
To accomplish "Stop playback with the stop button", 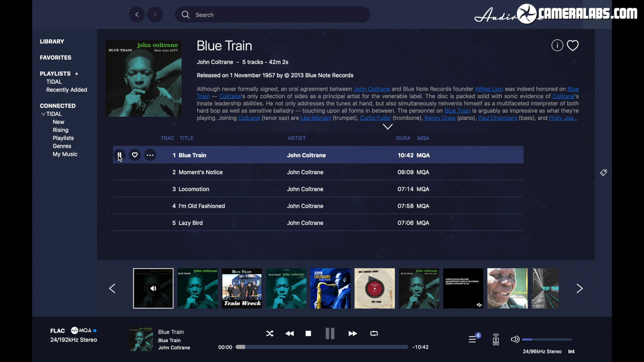I will pyautogui.click(x=308, y=334).
